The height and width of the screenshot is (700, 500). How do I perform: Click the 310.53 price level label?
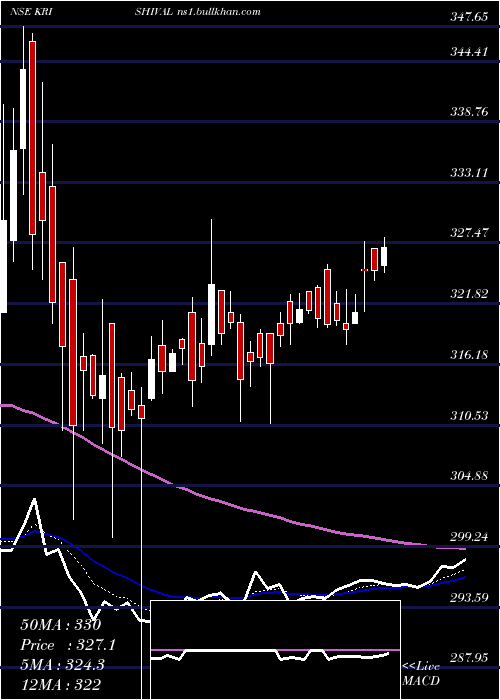pyautogui.click(x=468, y=416)
